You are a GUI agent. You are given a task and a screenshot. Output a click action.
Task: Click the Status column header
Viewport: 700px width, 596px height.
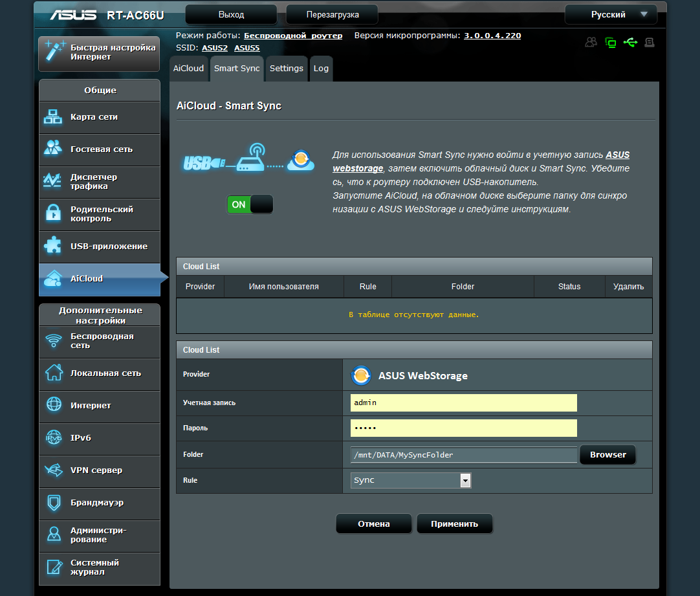569,287
